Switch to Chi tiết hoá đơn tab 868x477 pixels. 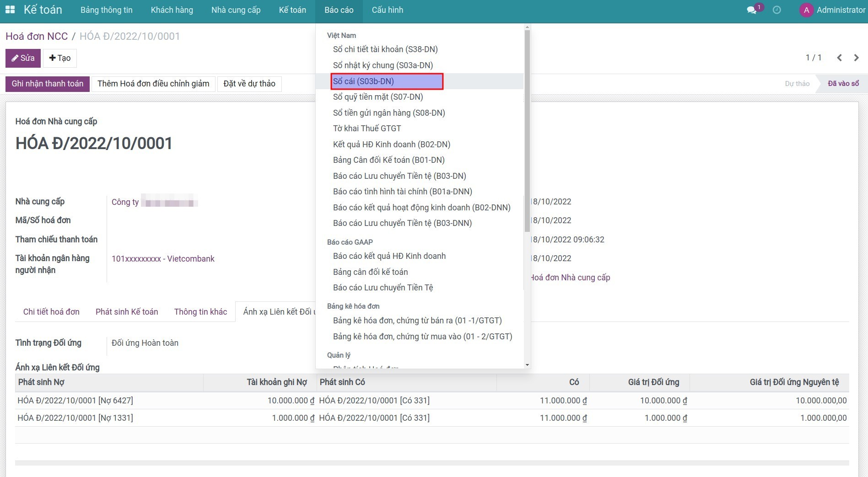(x=51, y=312)
